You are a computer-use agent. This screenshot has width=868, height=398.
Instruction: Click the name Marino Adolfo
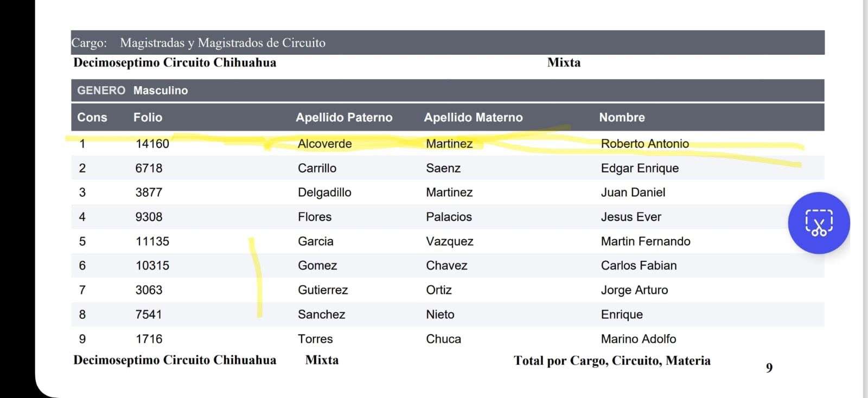(x=639, y=339)
